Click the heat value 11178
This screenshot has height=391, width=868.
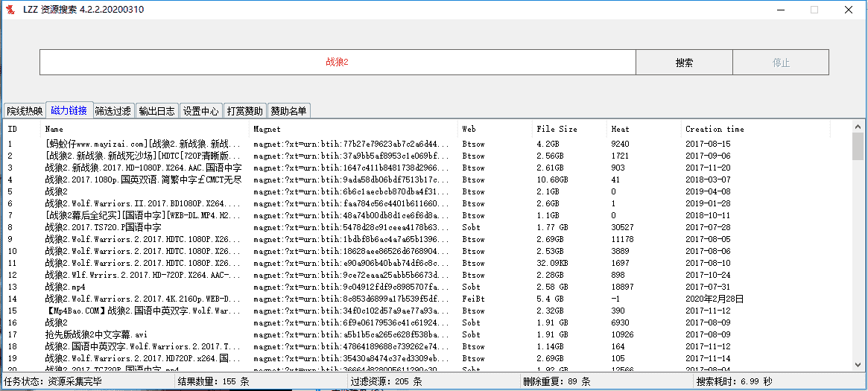pyautogui.click(x=622, y=239)
